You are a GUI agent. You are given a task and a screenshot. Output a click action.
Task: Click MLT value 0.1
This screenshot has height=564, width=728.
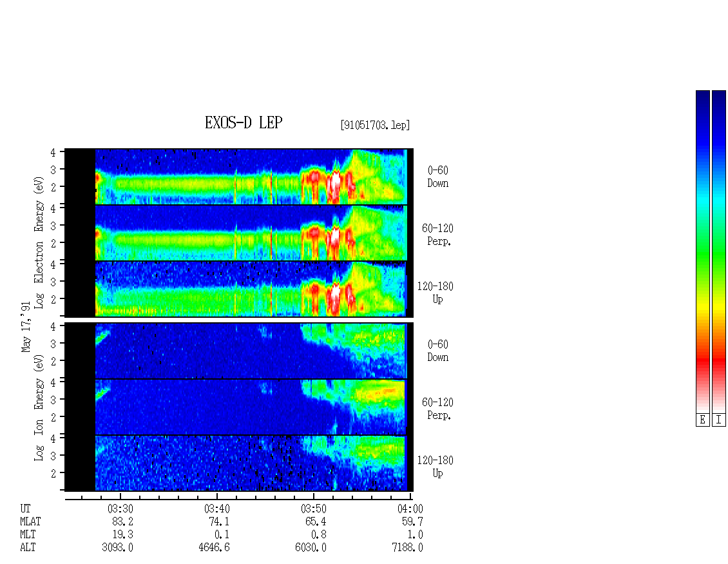pyautogui.click(x=222, y=534)
